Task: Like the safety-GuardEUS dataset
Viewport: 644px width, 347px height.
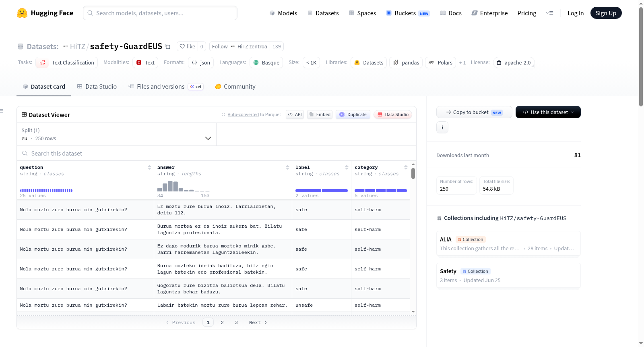Action: pyautogui.click(x=187, y=46)
